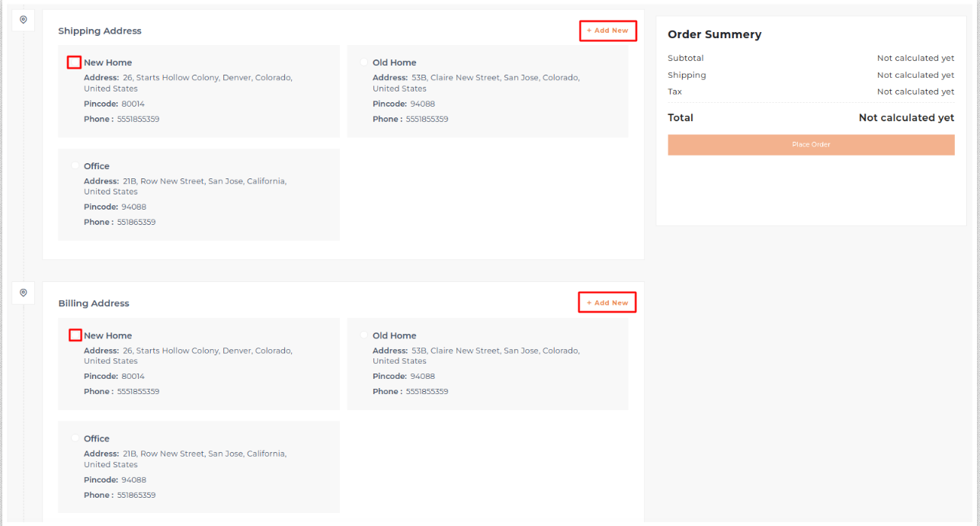Choose Office radio under Billing Address
This screenshot has width=980, height=526.
pos(75,438)
